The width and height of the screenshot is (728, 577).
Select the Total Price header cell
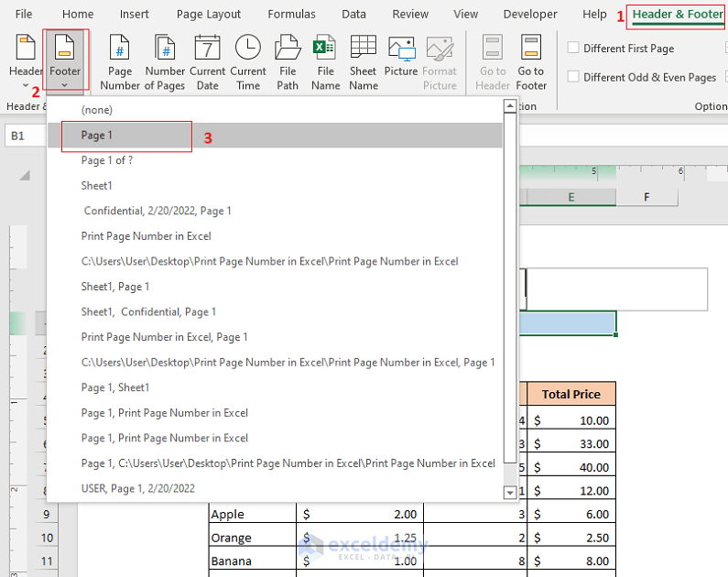click(x=570, y=394)
